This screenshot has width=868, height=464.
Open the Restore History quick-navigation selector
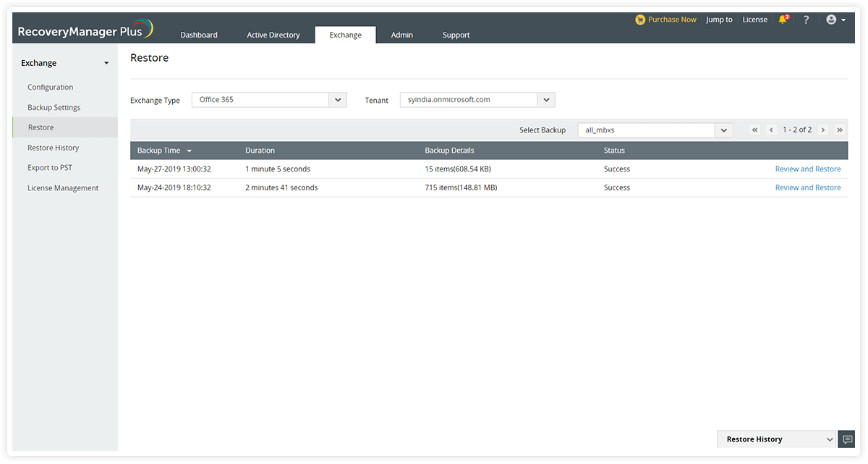coord(830,439)
